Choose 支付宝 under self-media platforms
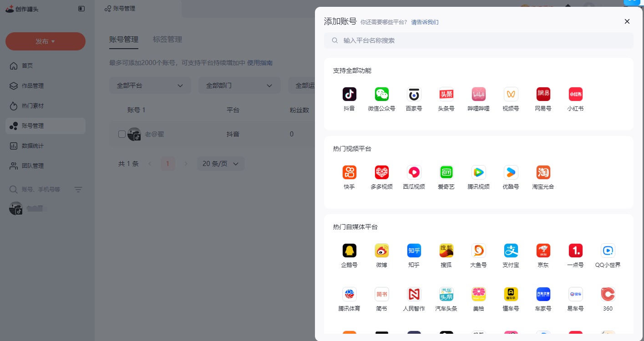644x341 pixels. pos(511,251)
